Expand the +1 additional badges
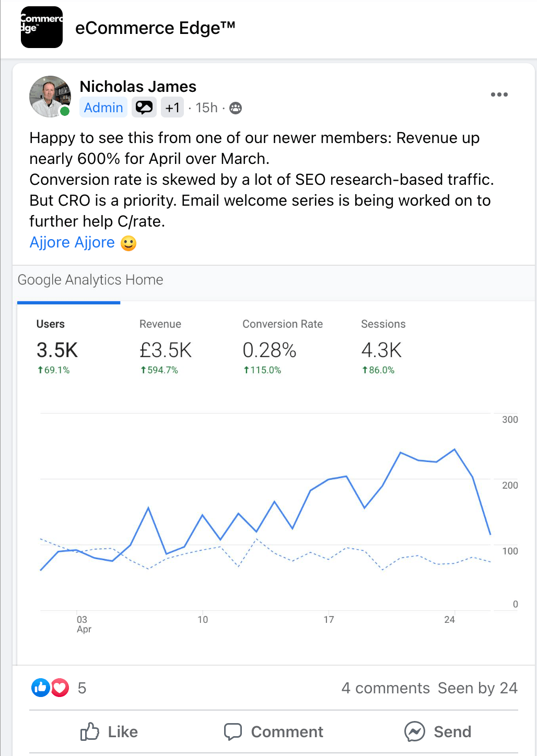537x756 pixels. 172,108
